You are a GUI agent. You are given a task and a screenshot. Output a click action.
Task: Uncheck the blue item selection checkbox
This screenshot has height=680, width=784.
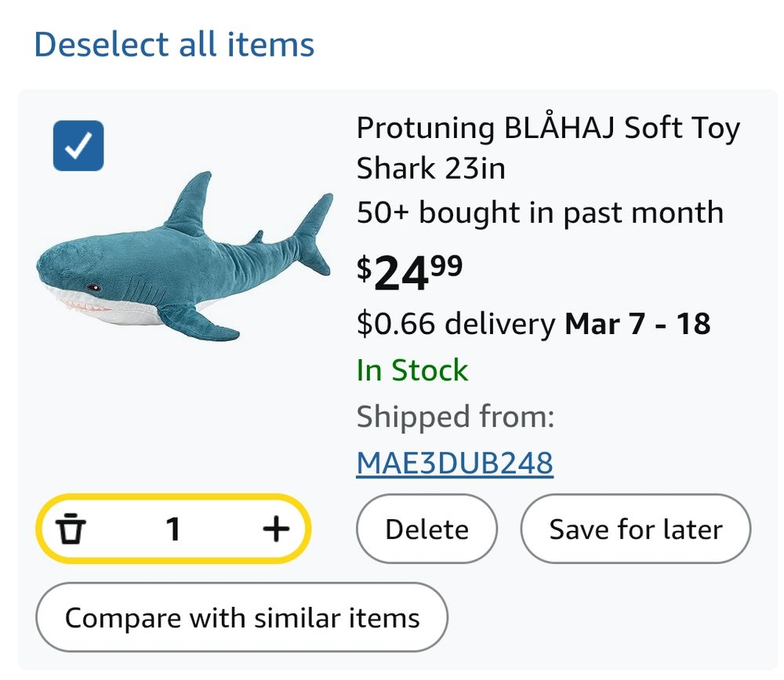tap(78, 146)
